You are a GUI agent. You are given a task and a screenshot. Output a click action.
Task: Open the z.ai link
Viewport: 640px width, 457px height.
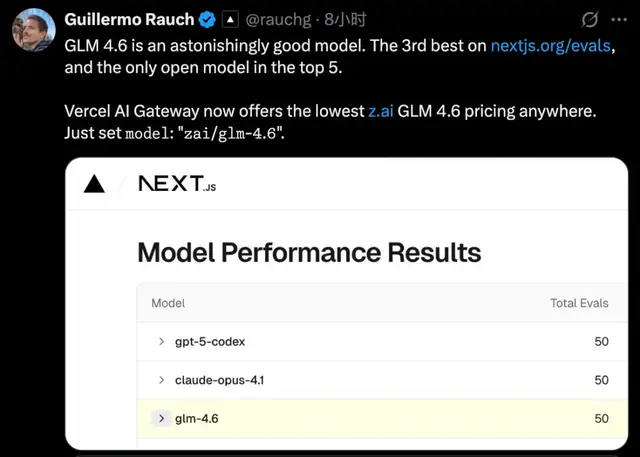click(x=381, y=109)
